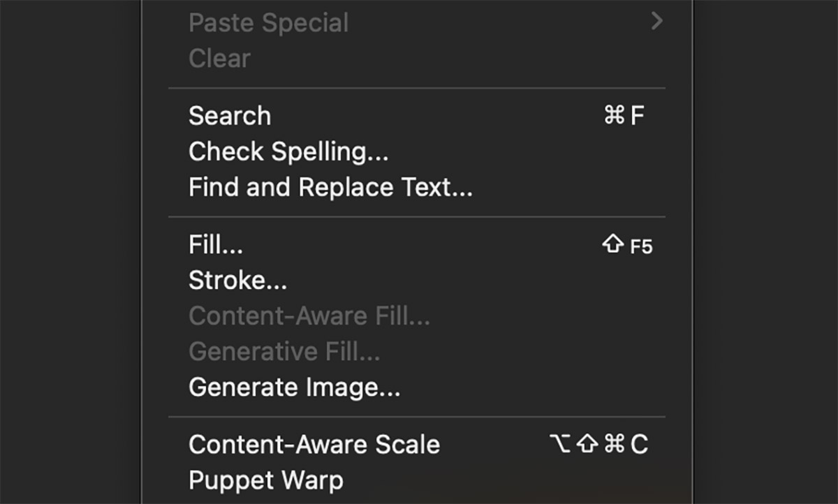Activate Content-Aware Scale
The height and width of the screenshot is (504, 838).
point(314,445)
